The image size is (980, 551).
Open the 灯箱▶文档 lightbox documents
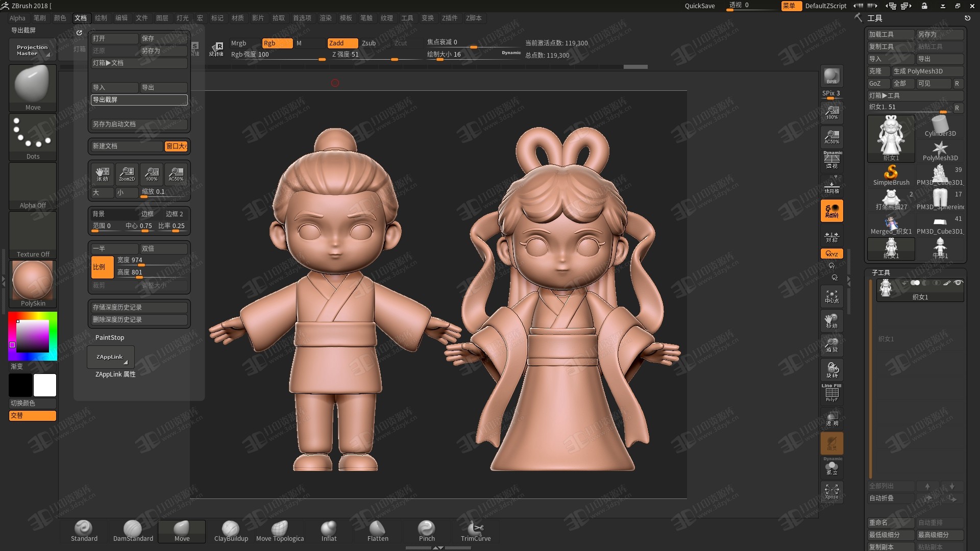pos(139,63)
